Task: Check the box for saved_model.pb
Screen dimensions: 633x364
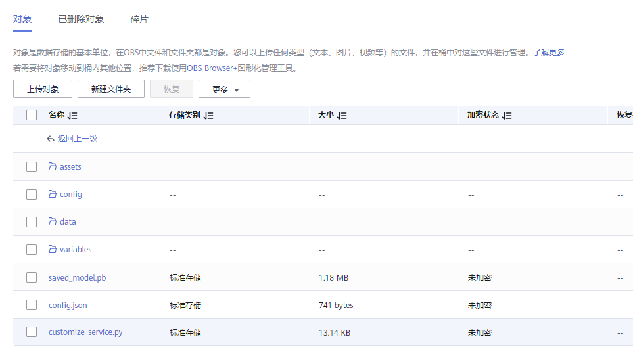Action: [x=32, y=277]
